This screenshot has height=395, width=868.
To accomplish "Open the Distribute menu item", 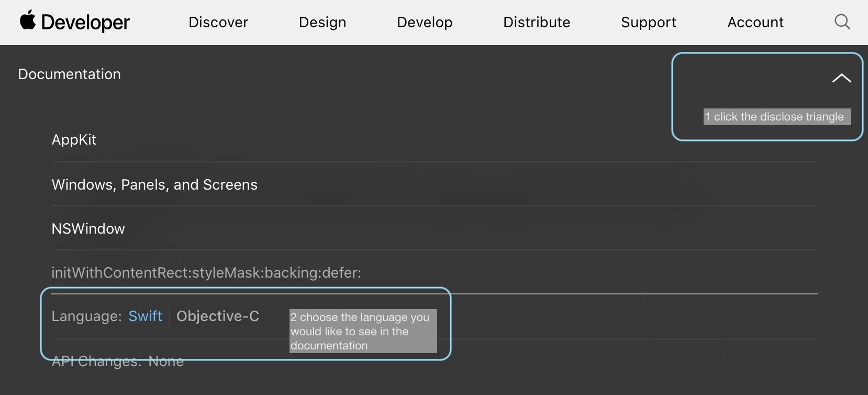I will (537, 22).
